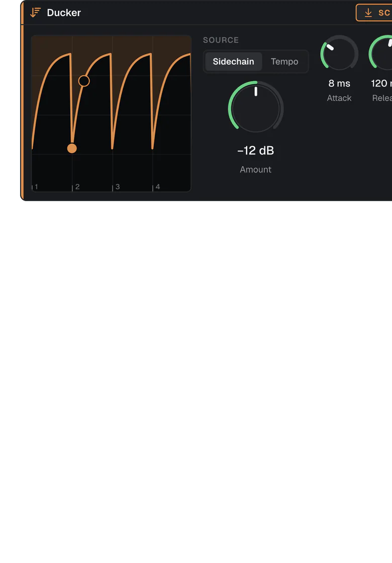
Task: Click the Ducker title text
Action: [64, 13]
